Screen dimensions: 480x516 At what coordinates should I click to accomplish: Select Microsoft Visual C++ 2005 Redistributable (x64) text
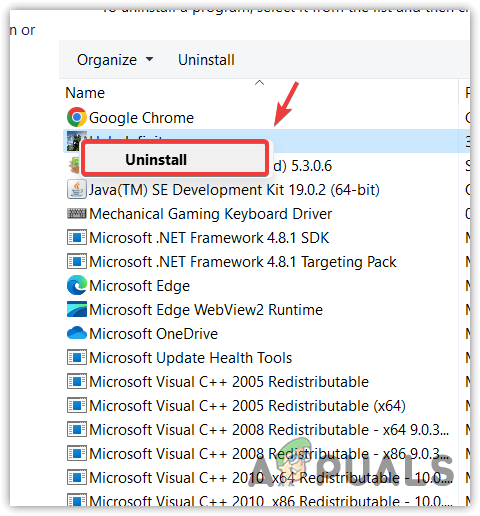tap(248, 406)
